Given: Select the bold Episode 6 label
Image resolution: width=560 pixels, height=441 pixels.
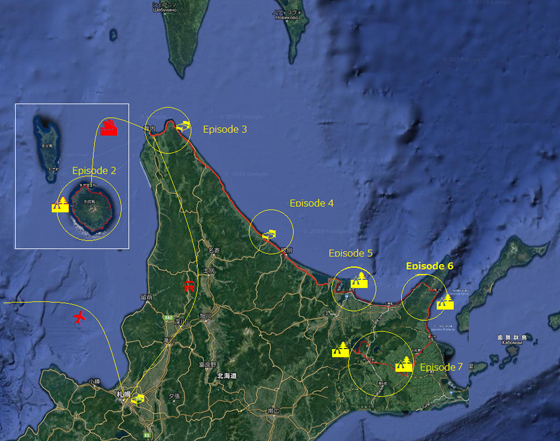Looking at the screenshot, I should click(x=430, y=266).
